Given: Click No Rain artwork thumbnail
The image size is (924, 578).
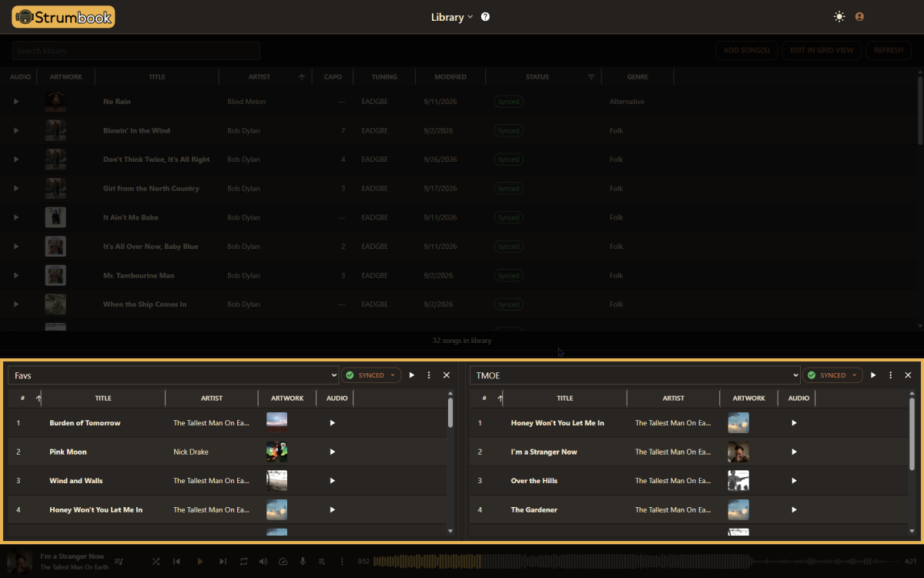Looking at the screenshot, I should point(55,102).
